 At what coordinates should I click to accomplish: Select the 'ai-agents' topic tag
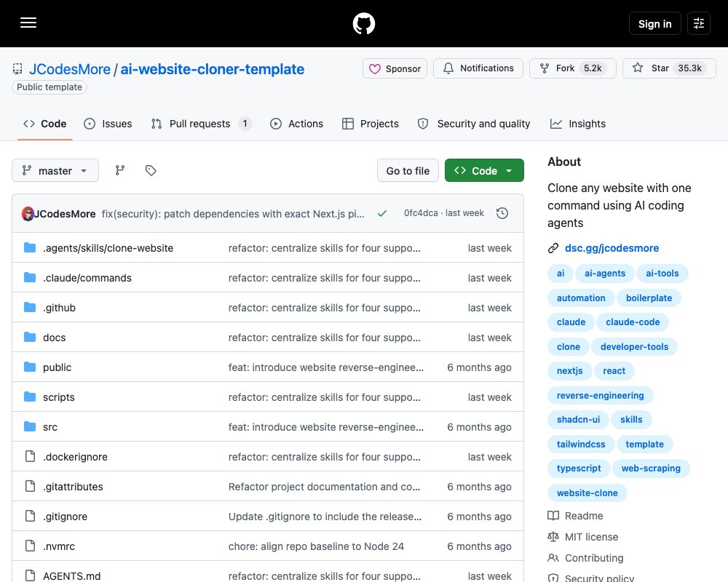pyautogui.click(x=605, y=274)
